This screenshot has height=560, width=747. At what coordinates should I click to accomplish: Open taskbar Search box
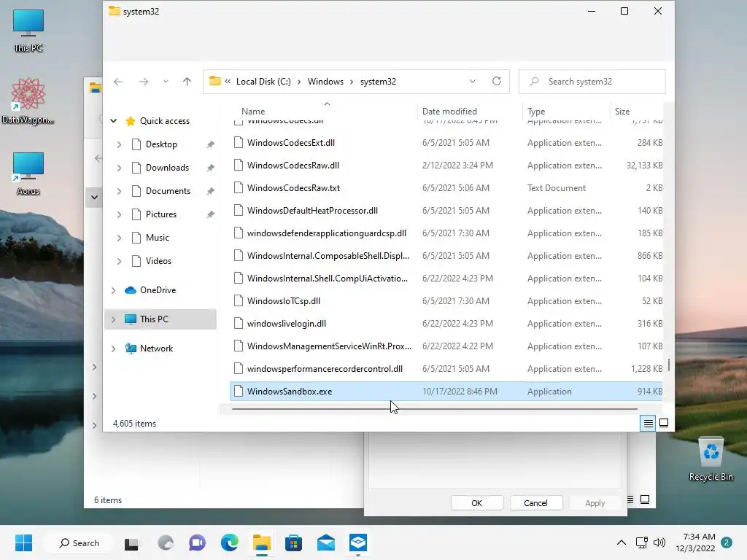pyautogui.click(x=79, y=542)
